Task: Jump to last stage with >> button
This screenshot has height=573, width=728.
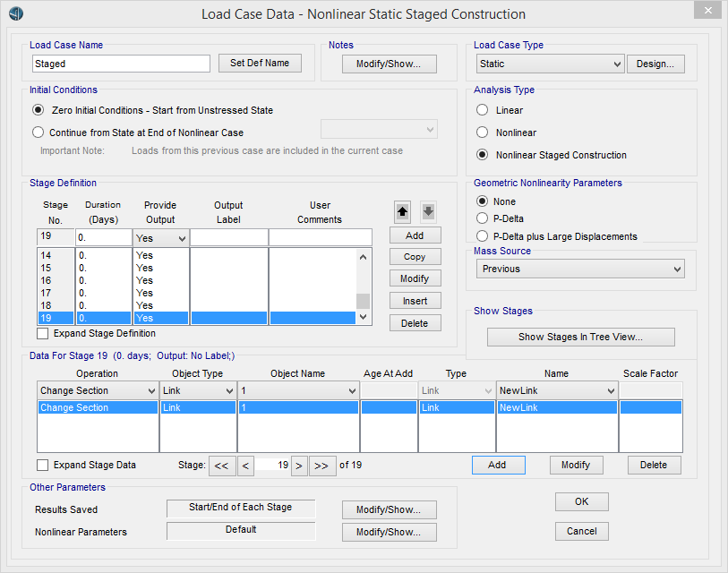Action: click(323, 465)
